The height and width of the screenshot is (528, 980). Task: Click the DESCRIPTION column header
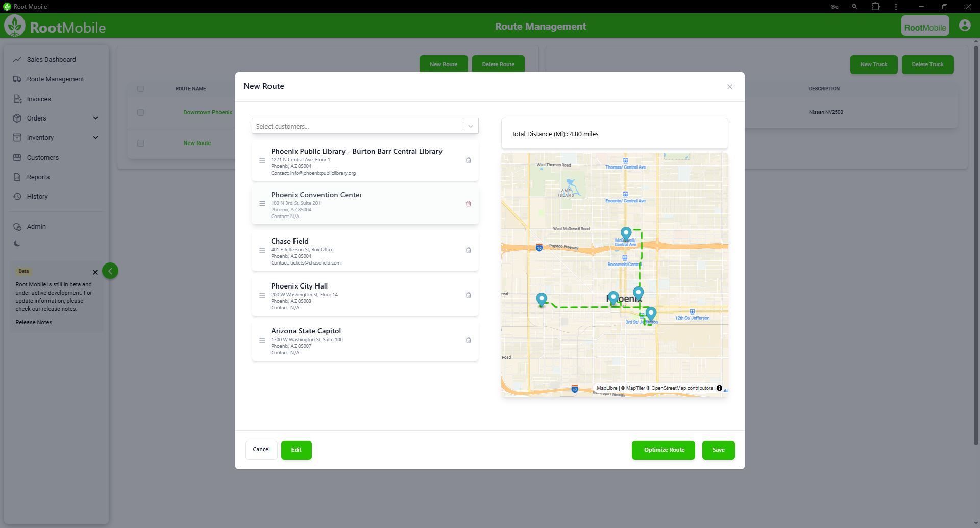pos(824,89)
